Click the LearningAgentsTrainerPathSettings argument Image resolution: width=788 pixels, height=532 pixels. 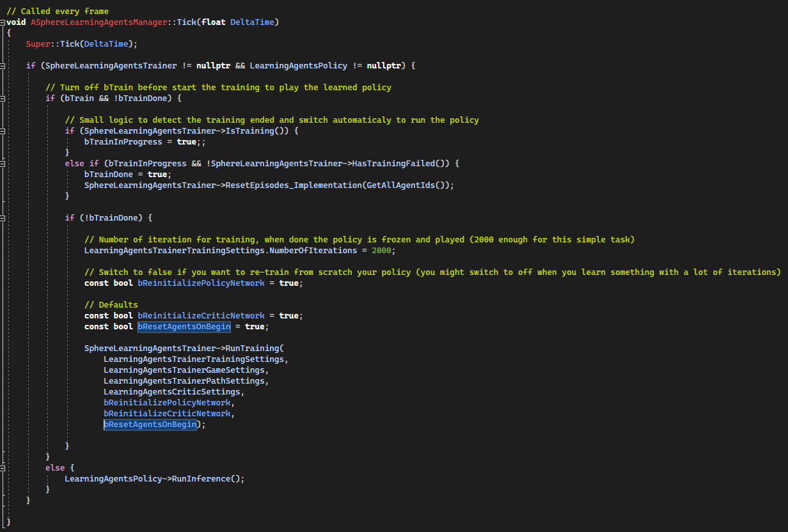coord(184,381)
